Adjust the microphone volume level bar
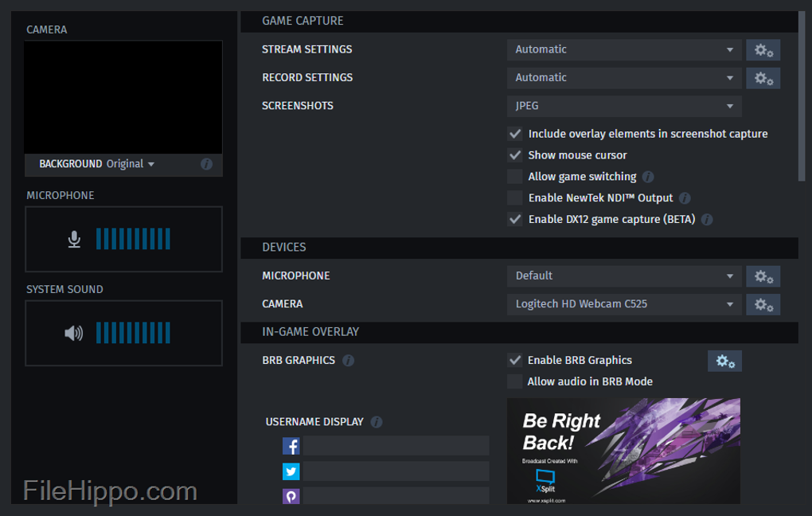The width and height of the screenshot is (812, 516). [133, 239]
